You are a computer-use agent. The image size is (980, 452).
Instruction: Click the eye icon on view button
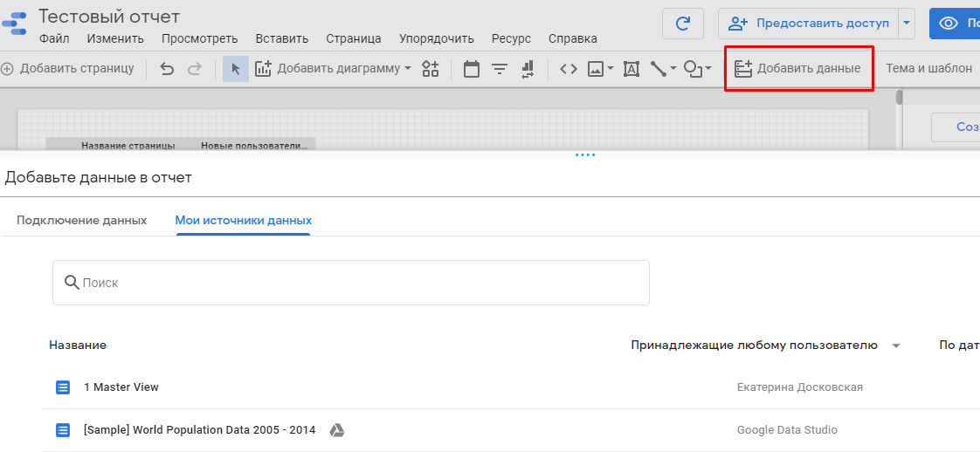pos(949,24)
